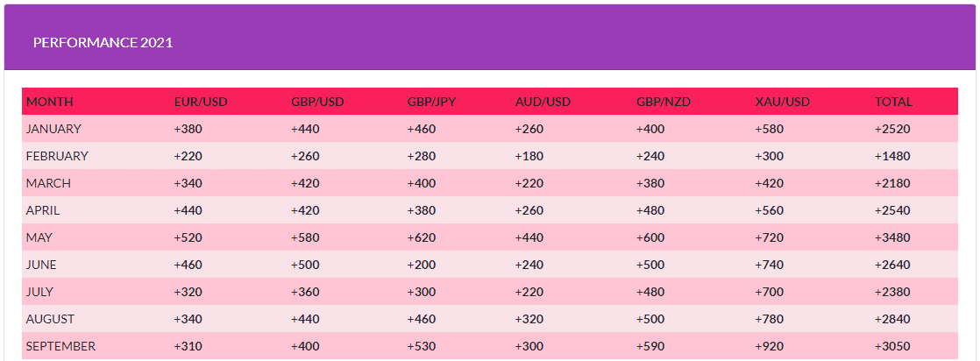Select the AUD/USD column header
980x361 pixels.
click(x=543, y=102)
